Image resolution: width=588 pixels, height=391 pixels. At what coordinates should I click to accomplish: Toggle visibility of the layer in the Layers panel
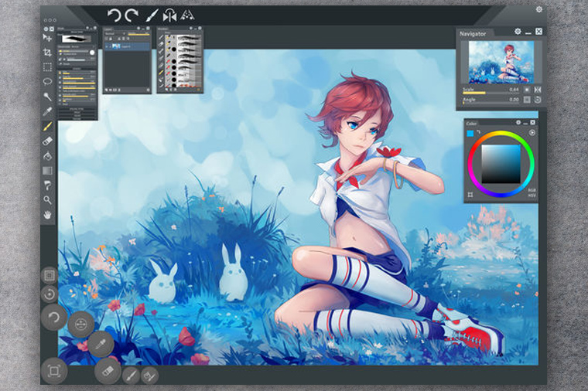point(107,46)
